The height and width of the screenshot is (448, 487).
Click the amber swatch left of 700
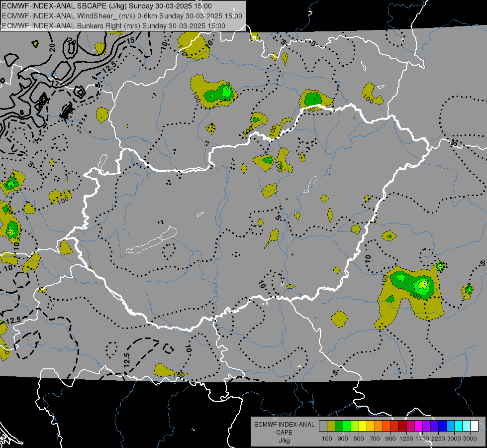[x=371, y=426]
